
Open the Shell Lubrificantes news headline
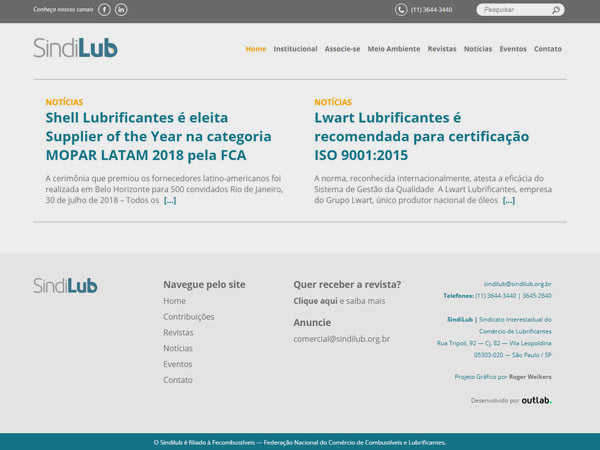click(158, 136)
